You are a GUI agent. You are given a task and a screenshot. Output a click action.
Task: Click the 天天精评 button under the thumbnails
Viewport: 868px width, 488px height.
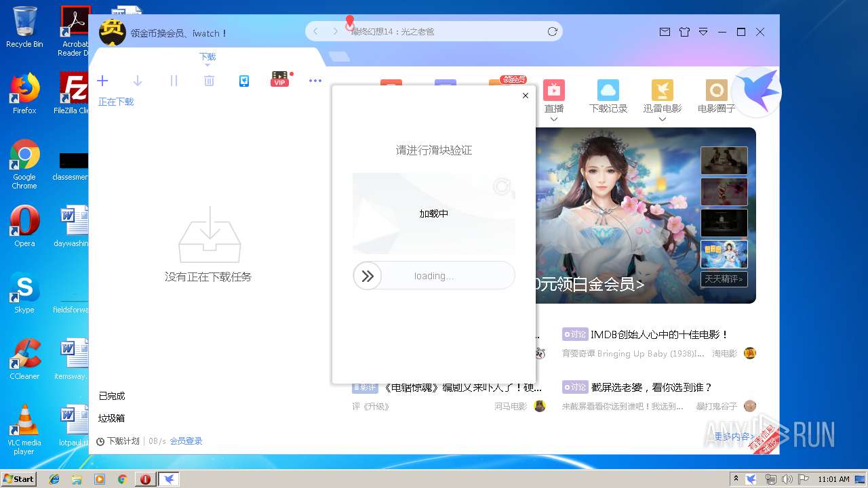tap(724, 279)
